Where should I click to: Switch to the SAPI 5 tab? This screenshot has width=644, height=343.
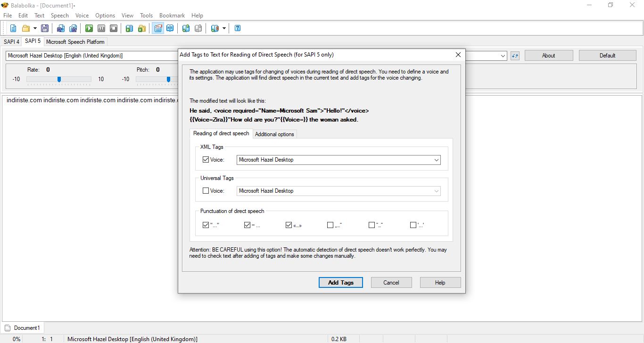click(x=33, y=41)
